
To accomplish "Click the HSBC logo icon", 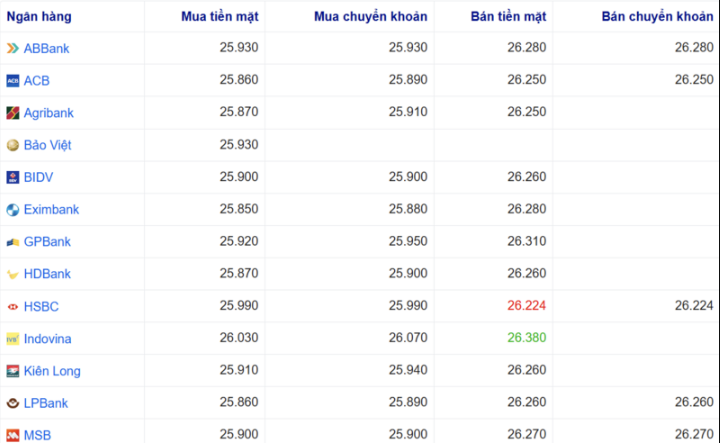I will [x=13, y=306].
